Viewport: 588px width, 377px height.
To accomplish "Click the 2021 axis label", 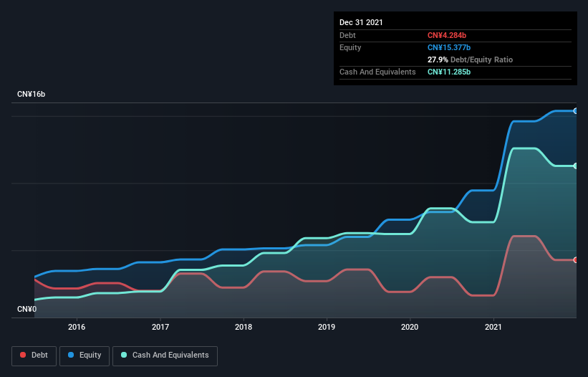I will click(x=493, y=327).
